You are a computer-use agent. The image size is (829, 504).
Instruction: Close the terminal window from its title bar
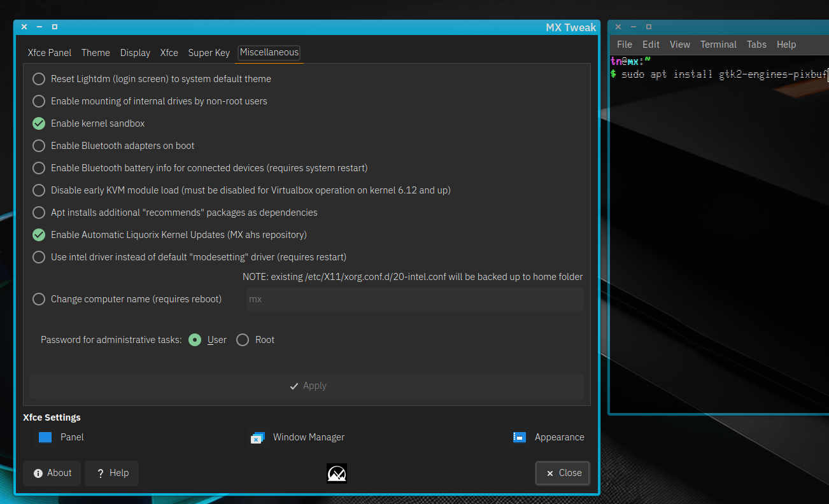pos(618,27)
